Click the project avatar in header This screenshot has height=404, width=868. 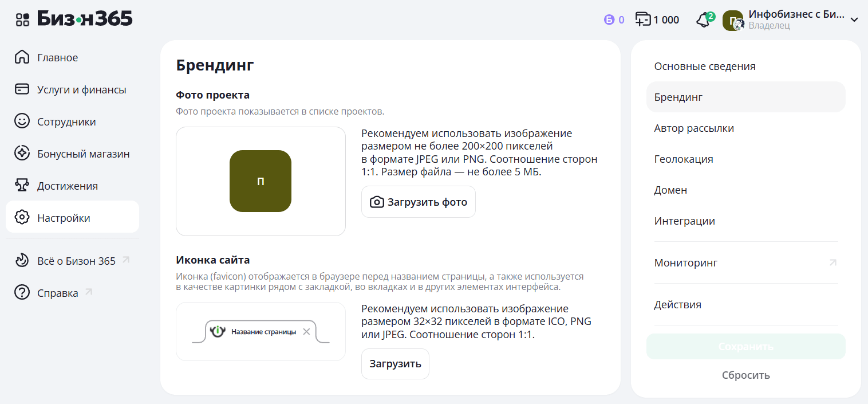(732, 21)
